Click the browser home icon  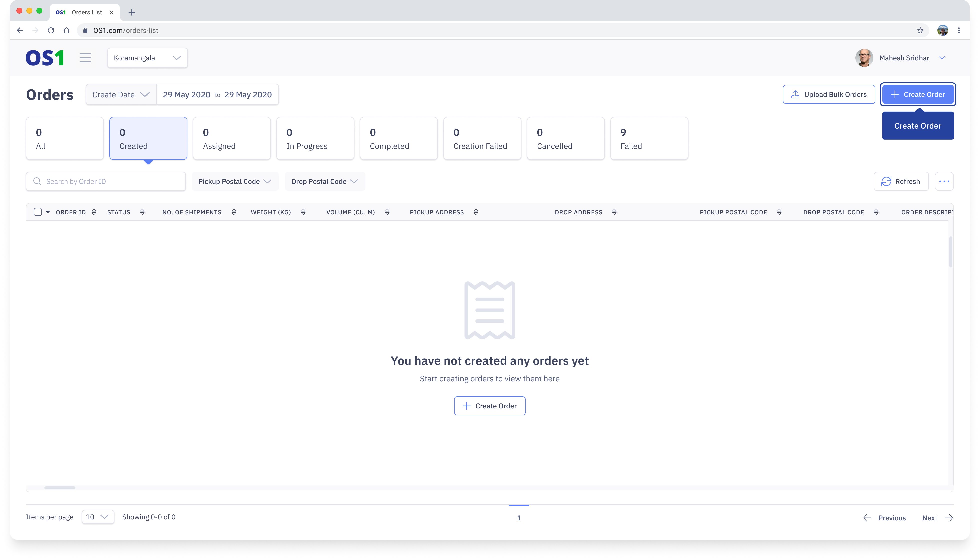point(66,30)
